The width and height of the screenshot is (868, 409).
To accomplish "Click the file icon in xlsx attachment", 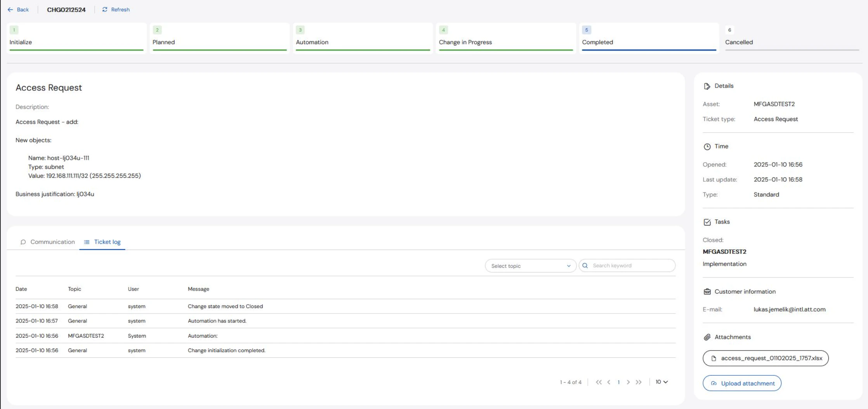I will (713, 358).
